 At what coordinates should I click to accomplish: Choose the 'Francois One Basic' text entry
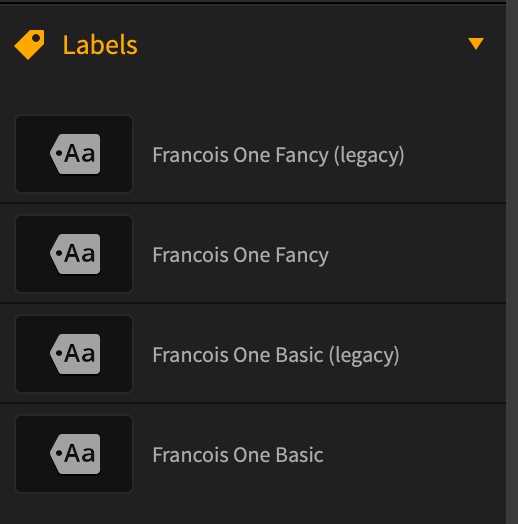pyautogui.click(x=238, y=455)
